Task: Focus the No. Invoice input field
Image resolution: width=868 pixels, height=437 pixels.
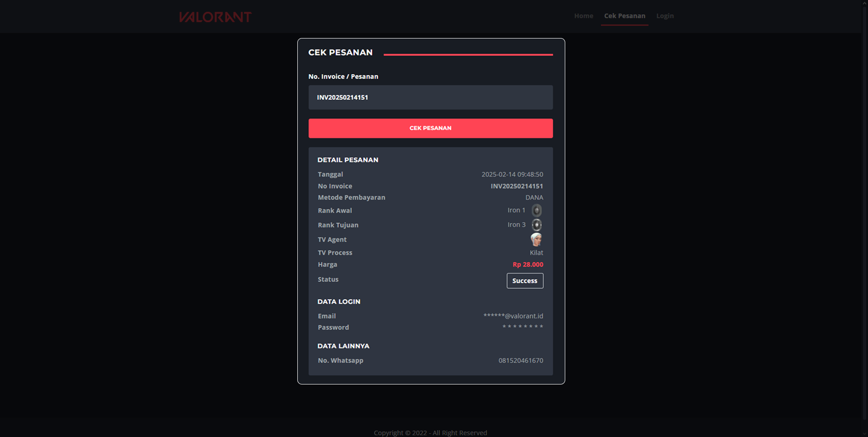Action: 430,97
